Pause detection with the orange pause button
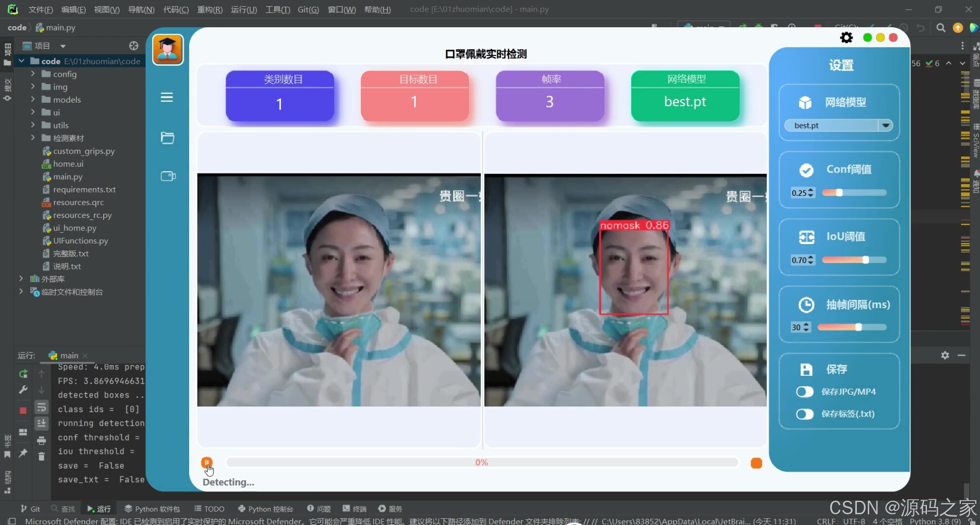980x525 pixels. 207,462
